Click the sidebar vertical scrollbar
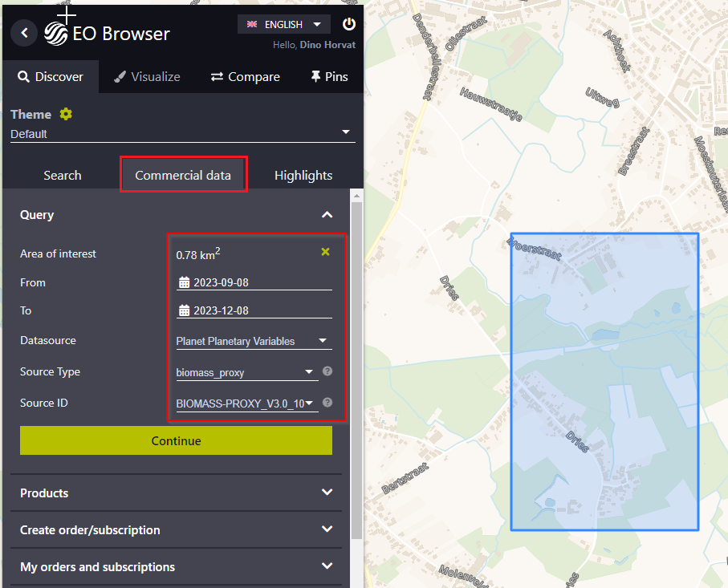This screenshot has height=588, width=728. point(356,371)
